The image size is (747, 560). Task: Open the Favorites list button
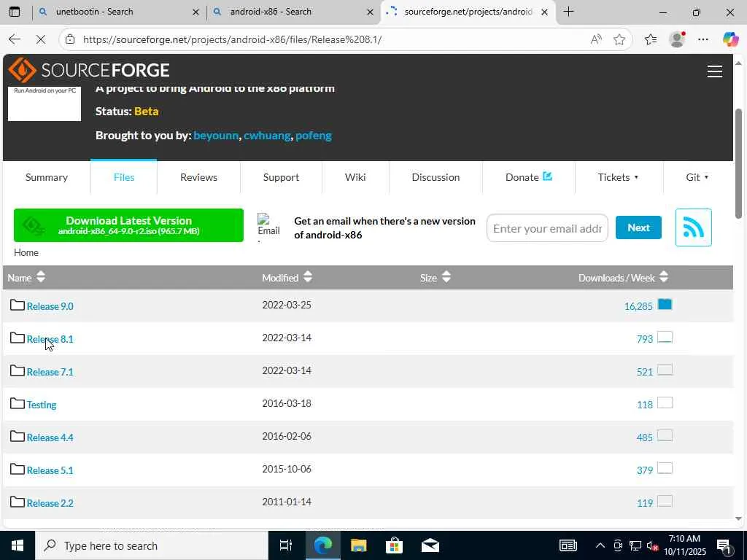651,39
